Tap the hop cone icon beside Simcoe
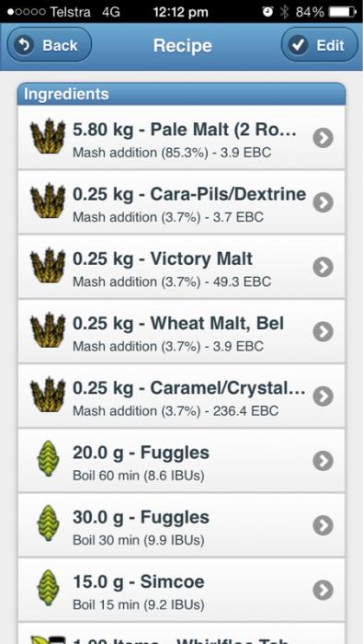Screen dimensions: 363x644 click(x=48, y=588)
